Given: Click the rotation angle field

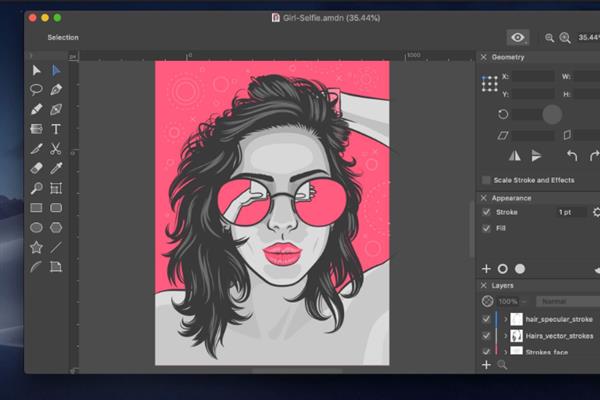Looking at the screenshot, I should (527, 114).
